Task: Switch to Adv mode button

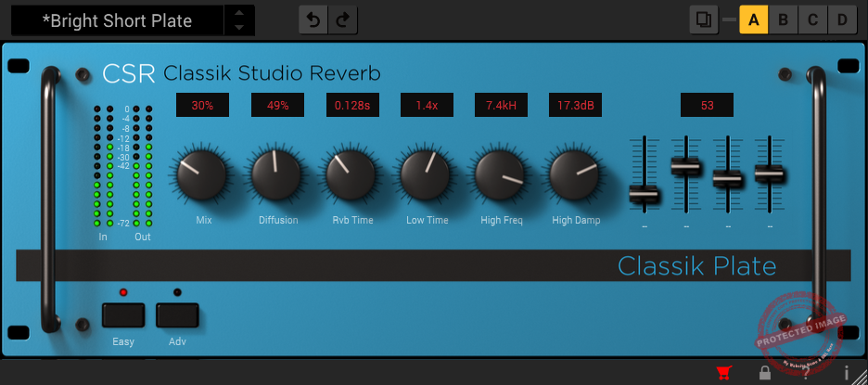Action: 177,314
